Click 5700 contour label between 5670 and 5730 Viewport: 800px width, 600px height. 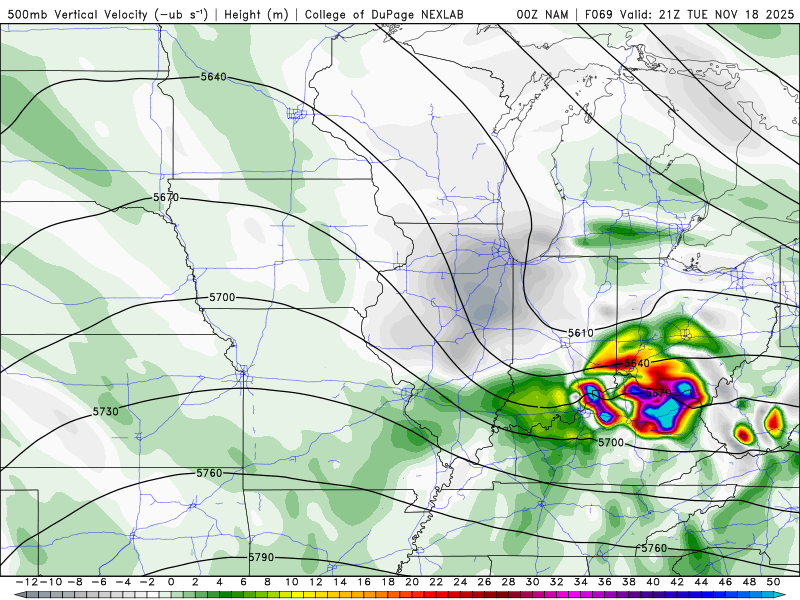pos(222,297)
